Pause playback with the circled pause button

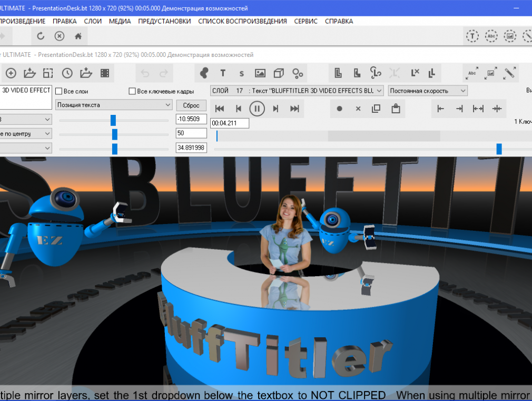point(257,109)
